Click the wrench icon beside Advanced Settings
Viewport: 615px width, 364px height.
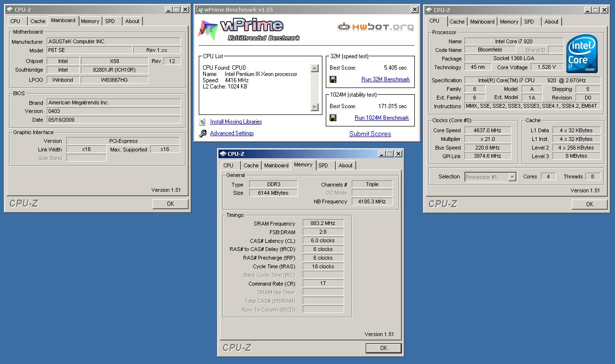(x=203, y=133)
